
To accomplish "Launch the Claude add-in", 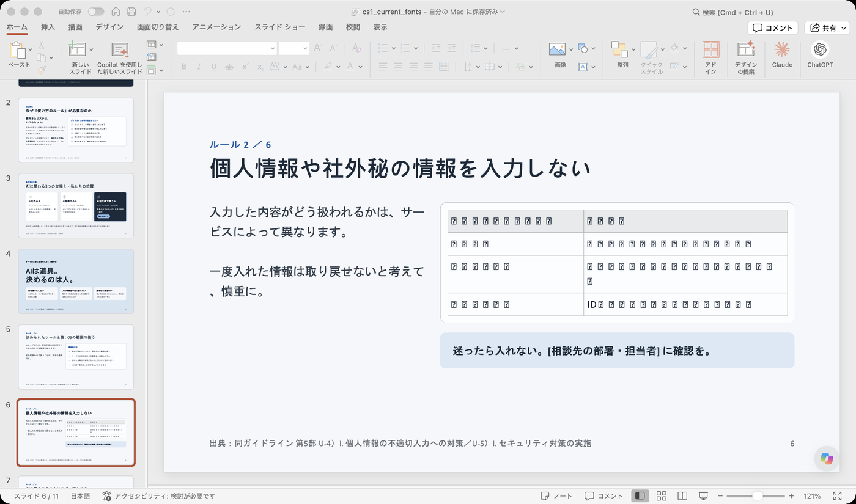I will click(782, 50).
